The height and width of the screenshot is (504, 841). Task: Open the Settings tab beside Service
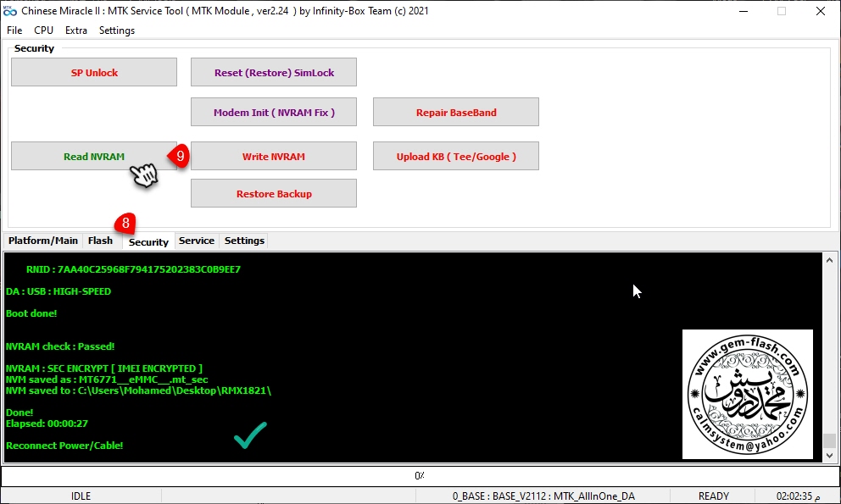[244, 241]
